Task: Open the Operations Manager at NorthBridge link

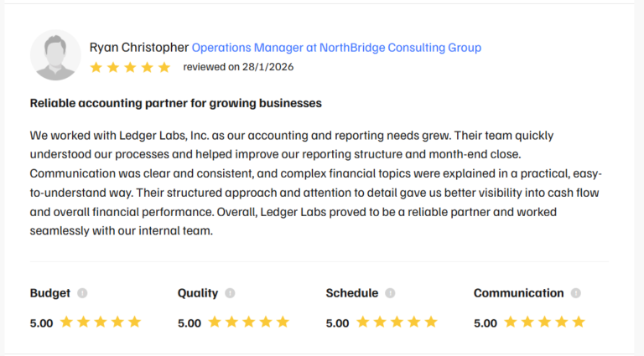Action: (x=336, y=48)
